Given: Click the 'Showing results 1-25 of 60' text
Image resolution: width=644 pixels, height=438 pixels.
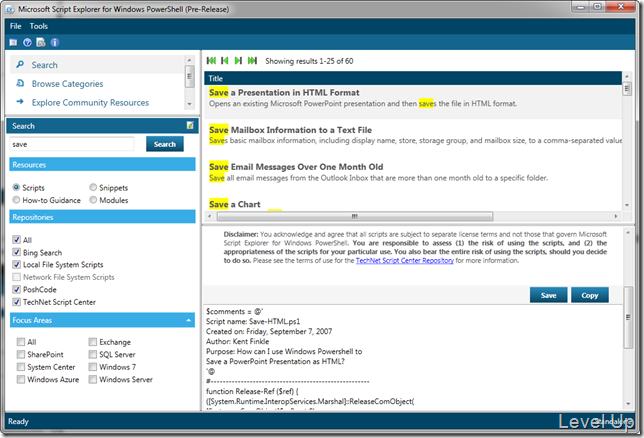Looking at the screenshot, I should coord(309,61).
